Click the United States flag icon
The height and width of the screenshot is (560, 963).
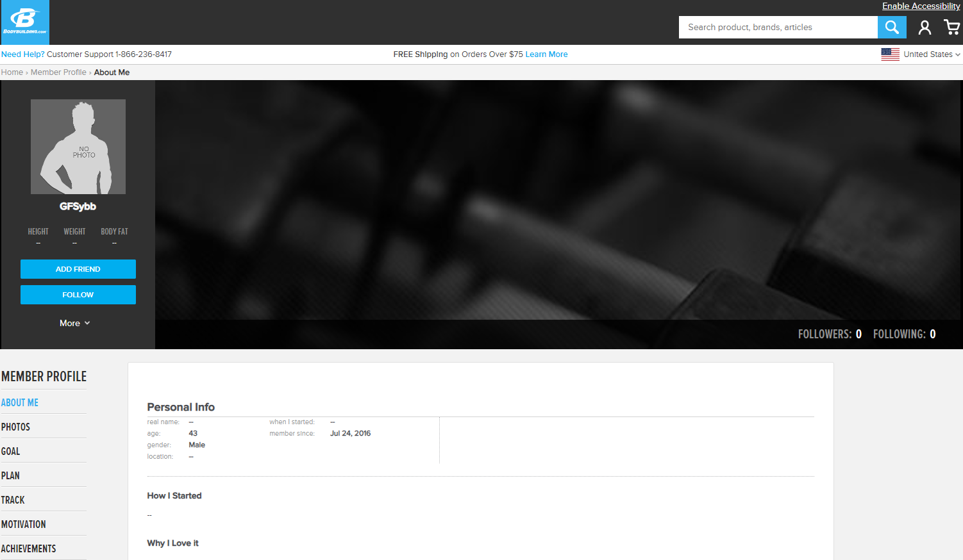point(890,54)
